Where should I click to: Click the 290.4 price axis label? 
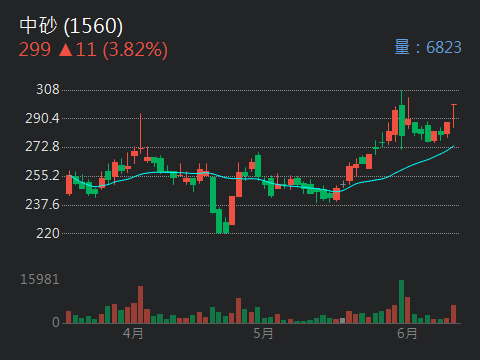(42, 118)
